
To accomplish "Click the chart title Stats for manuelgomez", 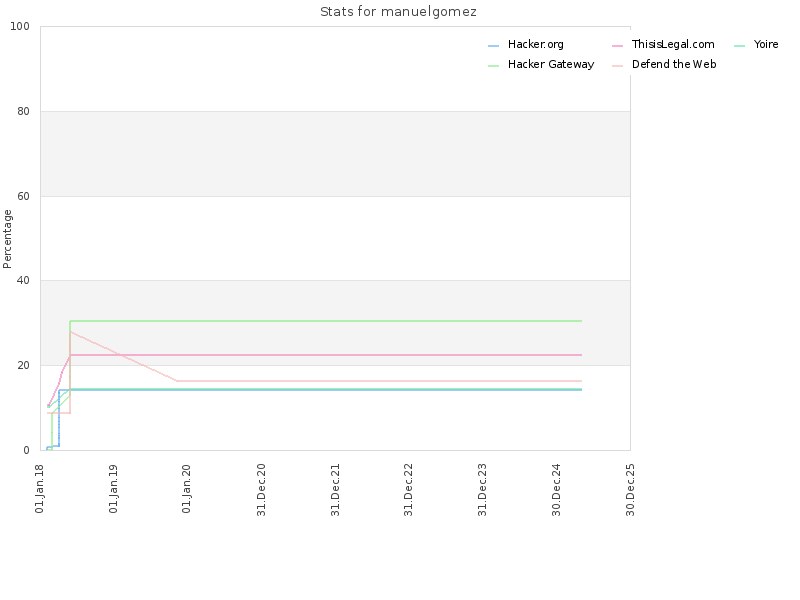I will tap(398, 11).
